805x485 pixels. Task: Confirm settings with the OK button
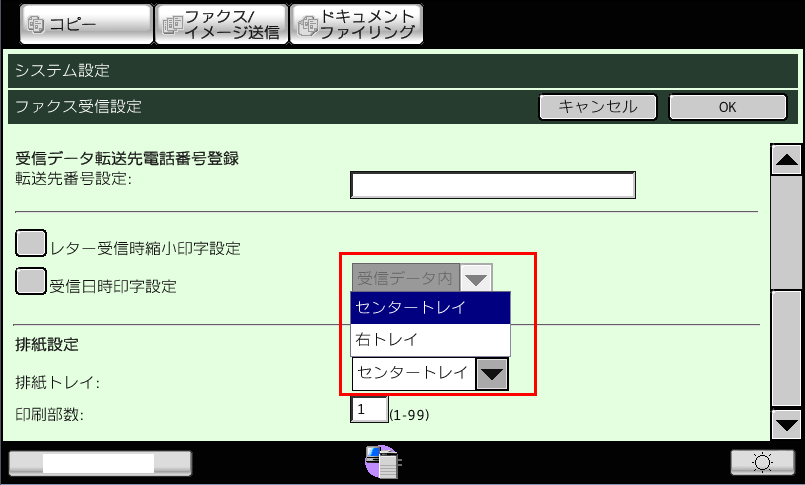tap(726, 106)
